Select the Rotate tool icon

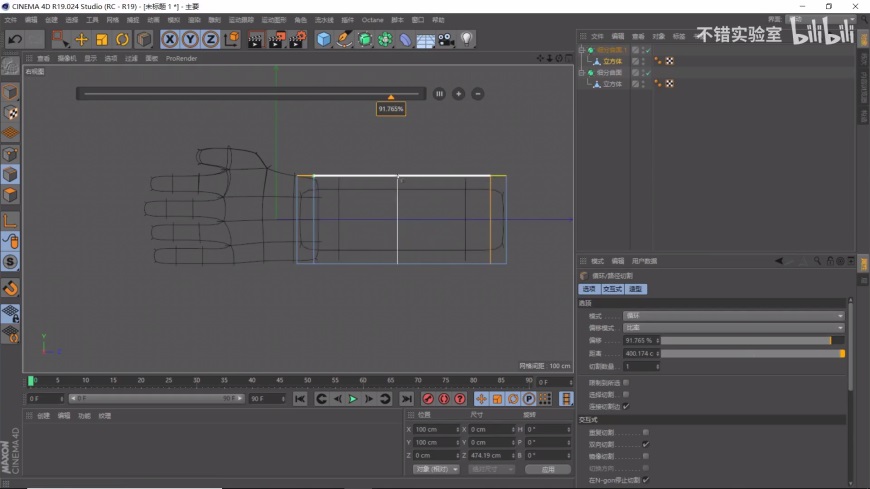click(x=122, y=40)
